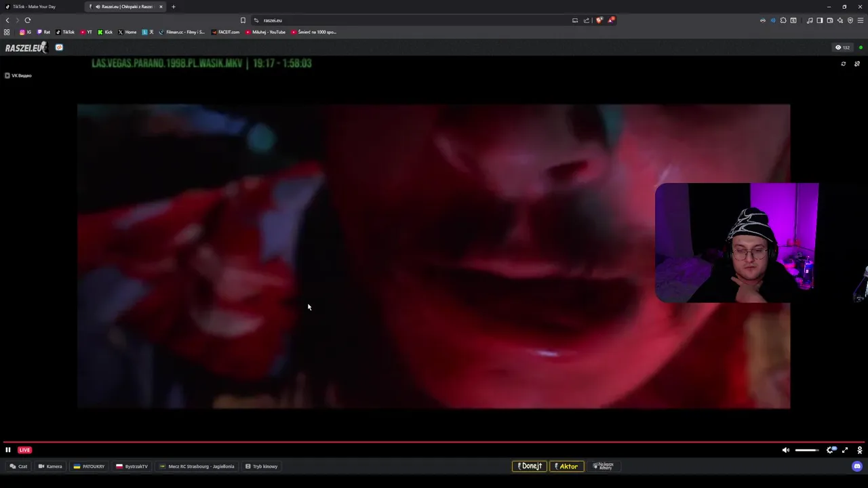Click the yellow Aktor button

(x=566, y=466)
